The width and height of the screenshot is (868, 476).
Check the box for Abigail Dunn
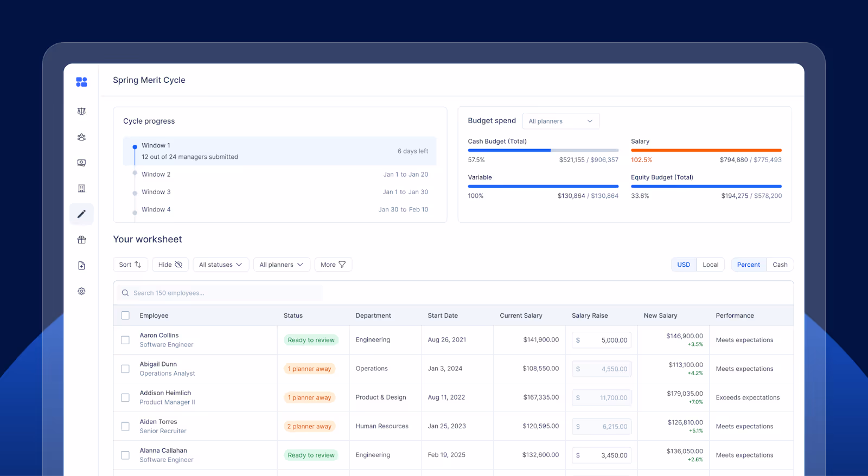coord(125,369)
